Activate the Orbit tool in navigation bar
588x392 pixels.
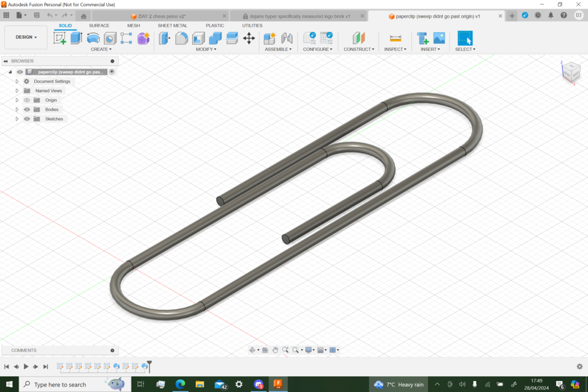[x=253, y=350]
